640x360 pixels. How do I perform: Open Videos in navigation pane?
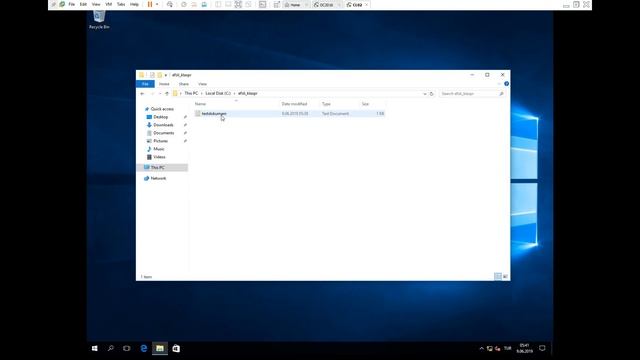point(159,157)
